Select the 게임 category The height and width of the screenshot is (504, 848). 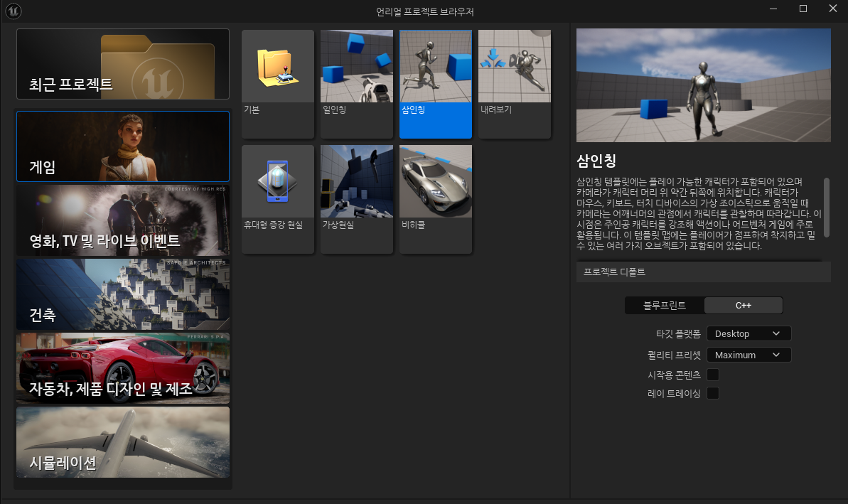(x=123, y=146)
